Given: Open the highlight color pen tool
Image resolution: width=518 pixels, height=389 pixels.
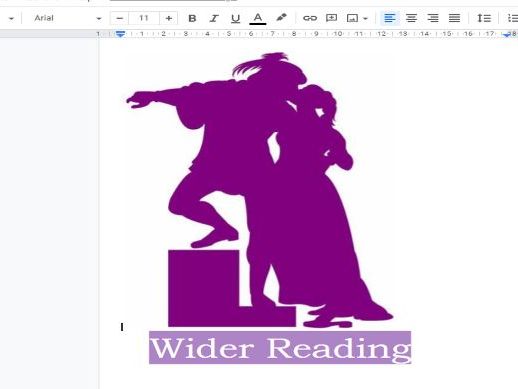Looking at the screenshot, I should coord(281,18).
